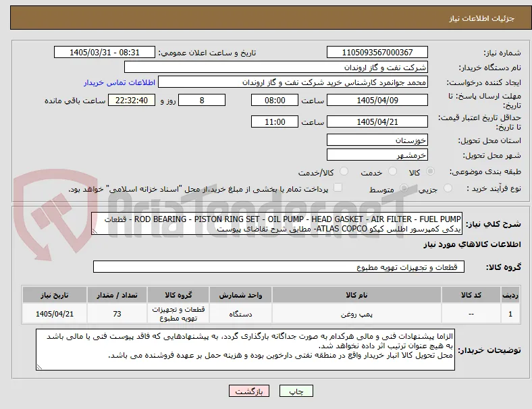
Task: Click the remaining days field 8
Action: 202,100
